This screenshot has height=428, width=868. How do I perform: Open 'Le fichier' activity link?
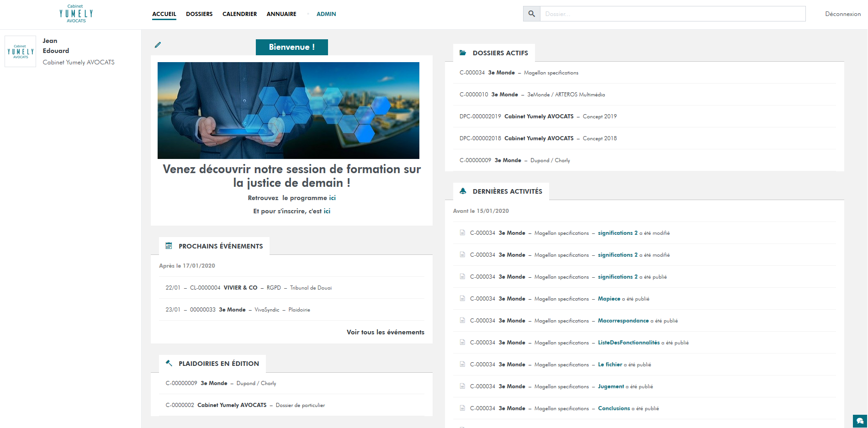(610, 365)
